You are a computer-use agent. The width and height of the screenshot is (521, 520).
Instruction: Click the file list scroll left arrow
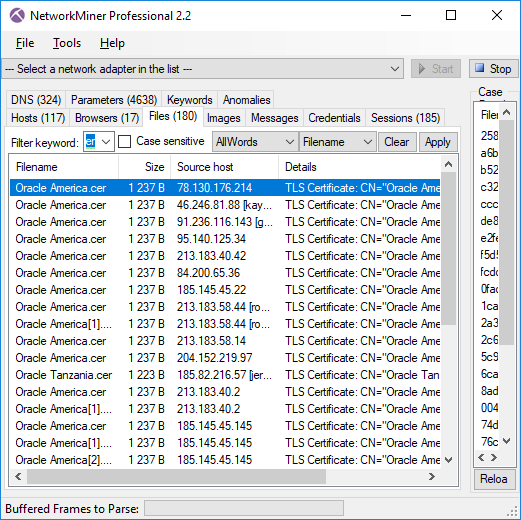(x=18, y=477)
